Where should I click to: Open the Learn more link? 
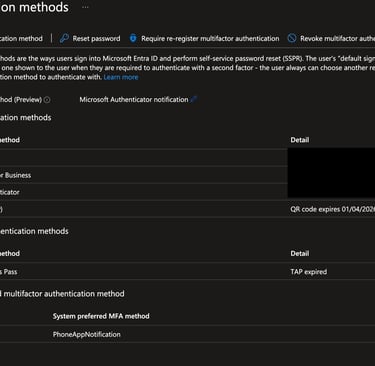click(121, 77)
